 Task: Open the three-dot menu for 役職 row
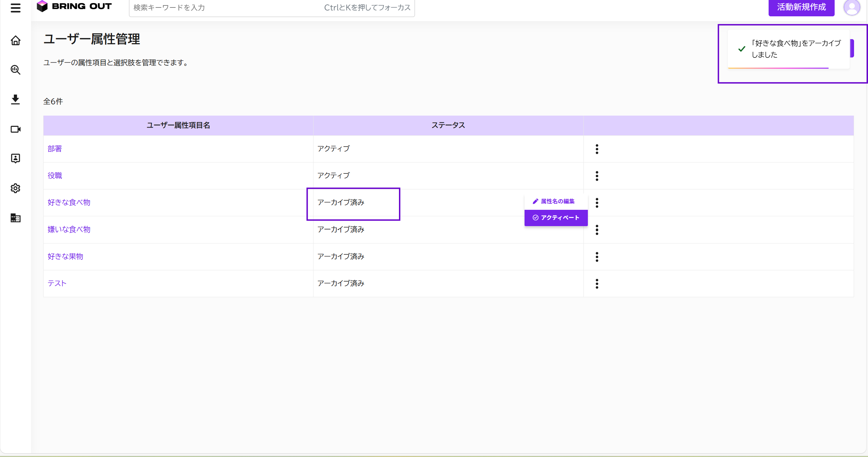(597, 176)
